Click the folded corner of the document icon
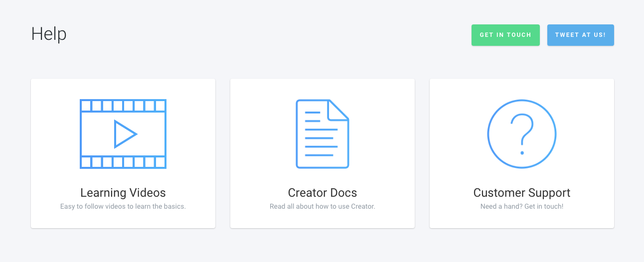This screenshot has height=262, width=644. pos(339,109)
